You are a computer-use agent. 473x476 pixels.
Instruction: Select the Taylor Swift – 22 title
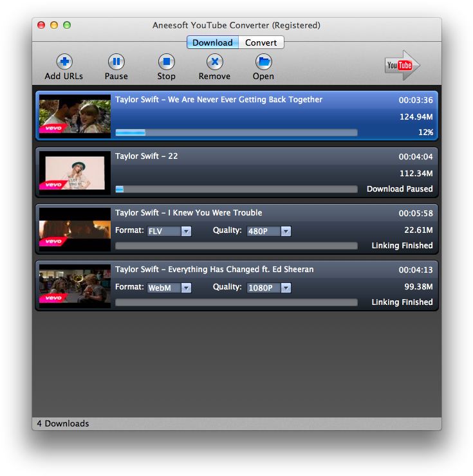coord(147,156)
